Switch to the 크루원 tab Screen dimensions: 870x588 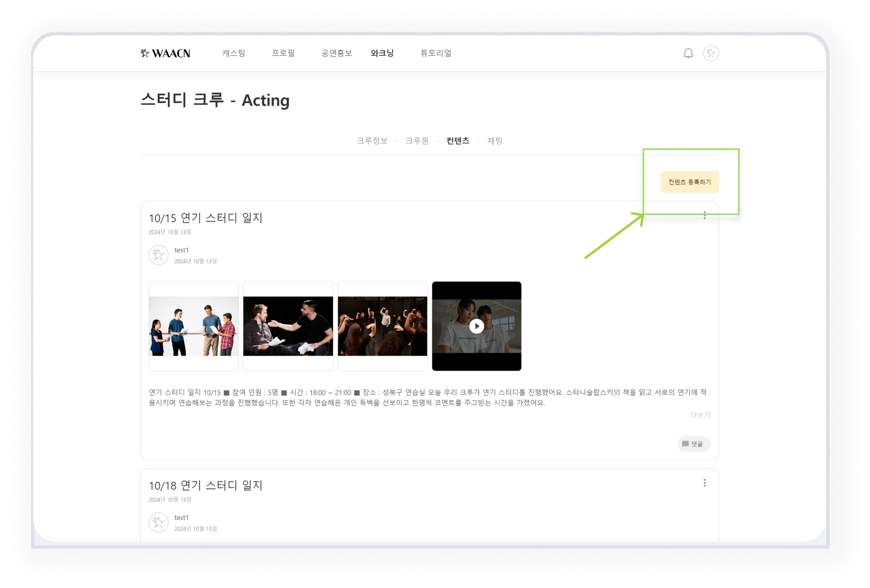click(x=417, y=141)
